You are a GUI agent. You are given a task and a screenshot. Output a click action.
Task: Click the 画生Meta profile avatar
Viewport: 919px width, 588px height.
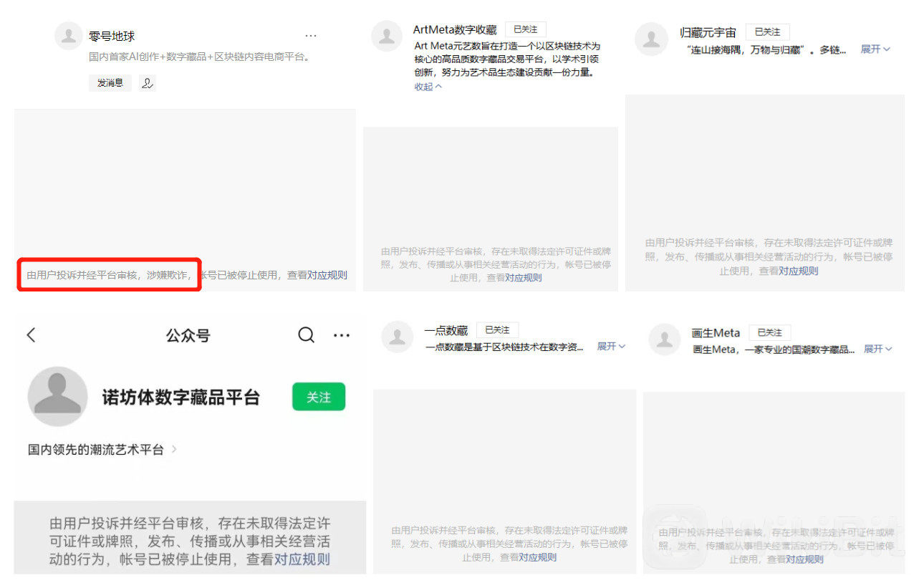[664, 339]
